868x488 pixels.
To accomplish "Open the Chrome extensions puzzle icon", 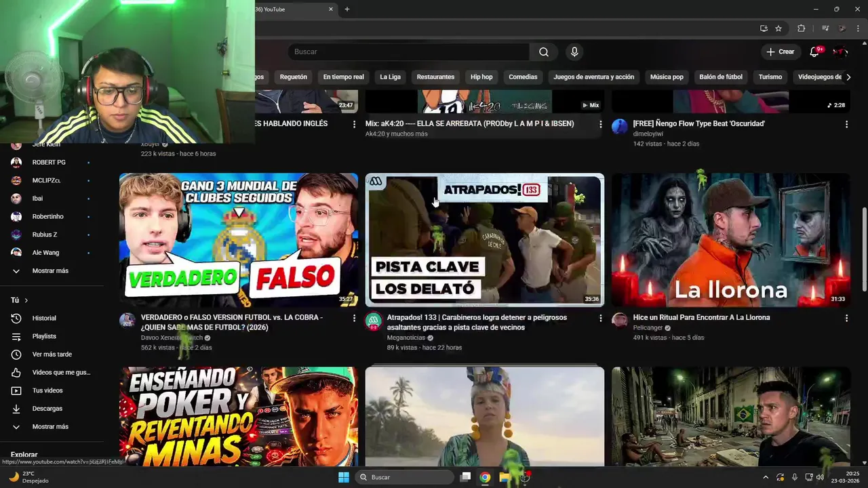I will [x=801, y=28].
